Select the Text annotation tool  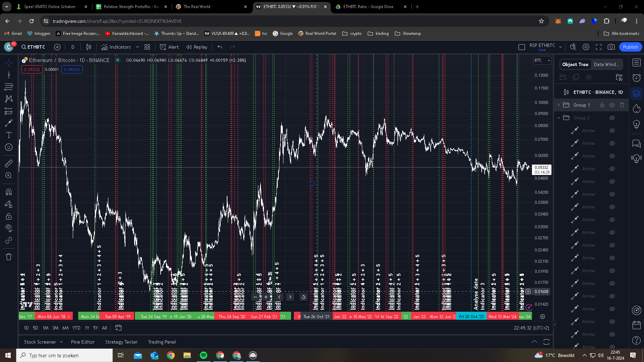click(x=9, y=135)
